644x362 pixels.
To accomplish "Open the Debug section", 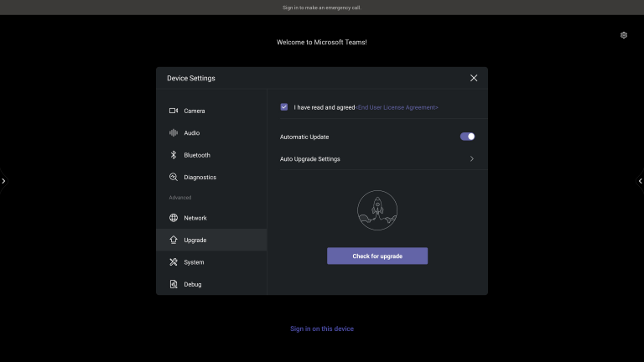I will (x=211, y=284).
